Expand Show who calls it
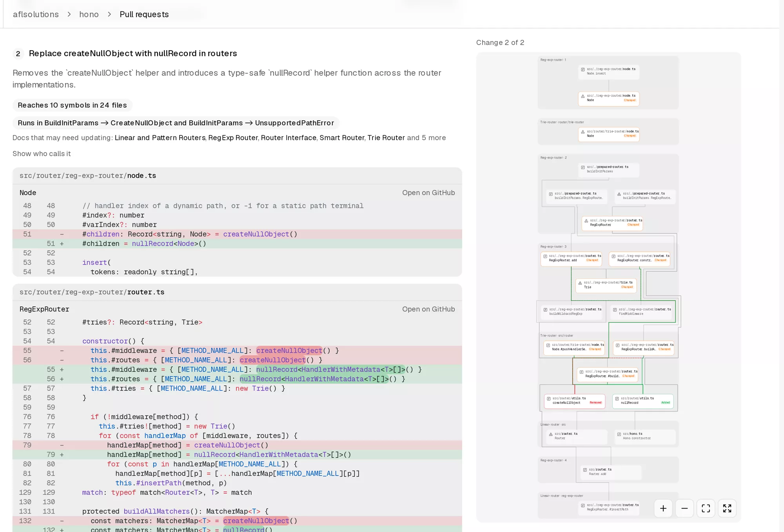 42,154
